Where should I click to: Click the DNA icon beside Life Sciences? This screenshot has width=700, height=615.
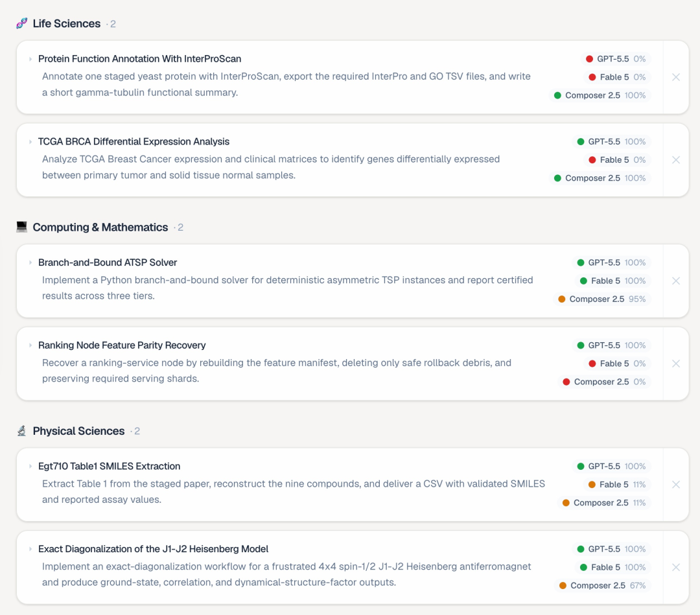click(x=21, y=23)
